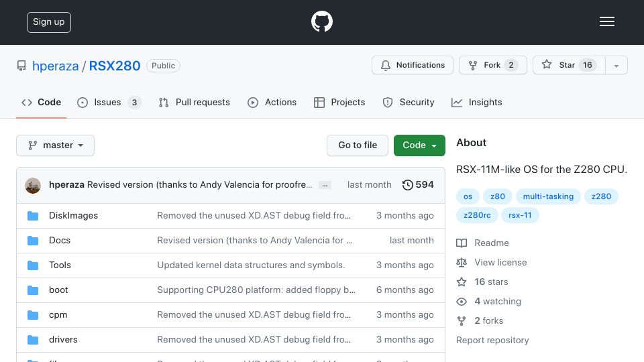The image size is (644, 362).
Task: Open the hperaza commit author link
Action: click(x=66, y=185)
